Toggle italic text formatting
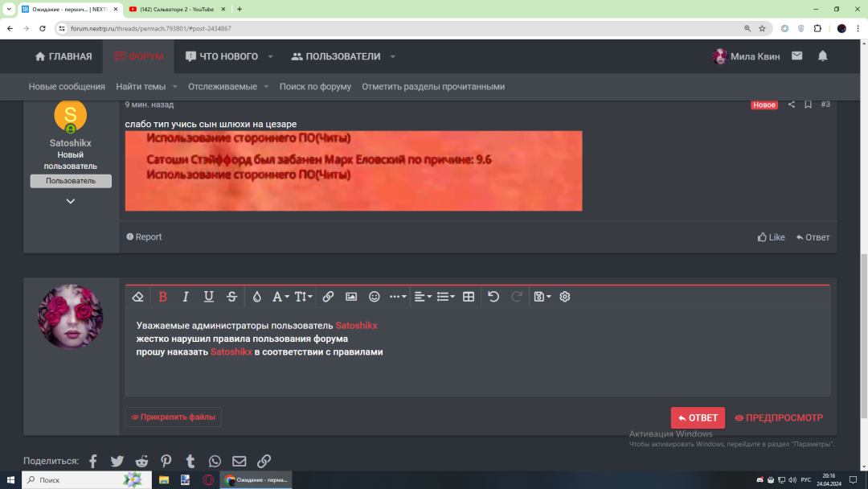The width and height of the screenshot is (868, 489). (186, 297)
